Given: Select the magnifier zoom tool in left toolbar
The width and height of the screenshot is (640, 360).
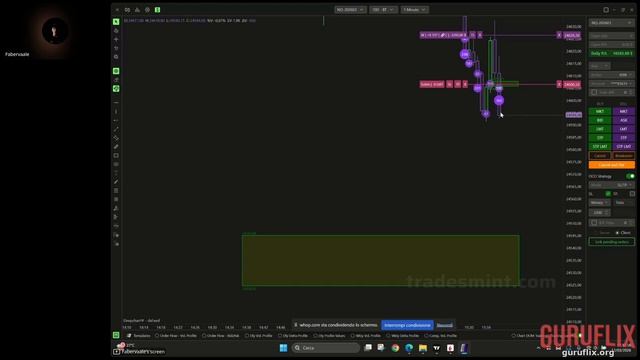Looking at the screenshot, I should click(x=116, y=57).
